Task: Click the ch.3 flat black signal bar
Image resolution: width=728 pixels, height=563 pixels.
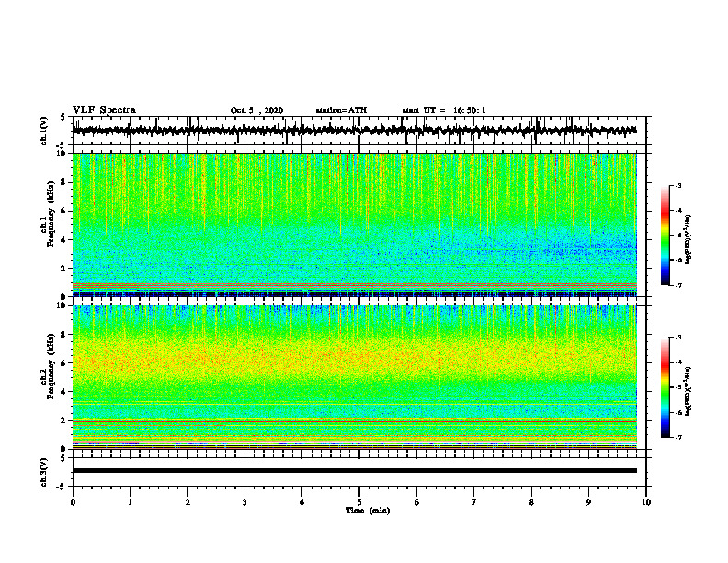Action: pos(355,471)
